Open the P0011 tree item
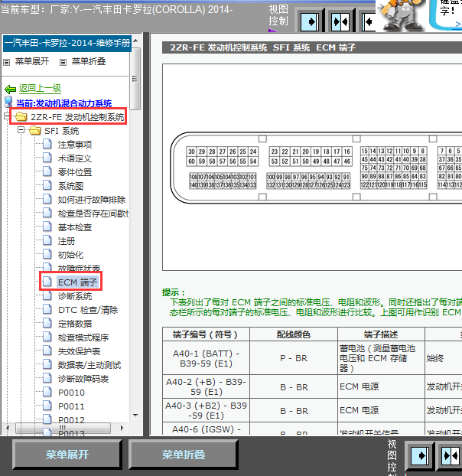The width and height of the screenshot is (462, 476). pyautogui.click(x=71, y=406)
